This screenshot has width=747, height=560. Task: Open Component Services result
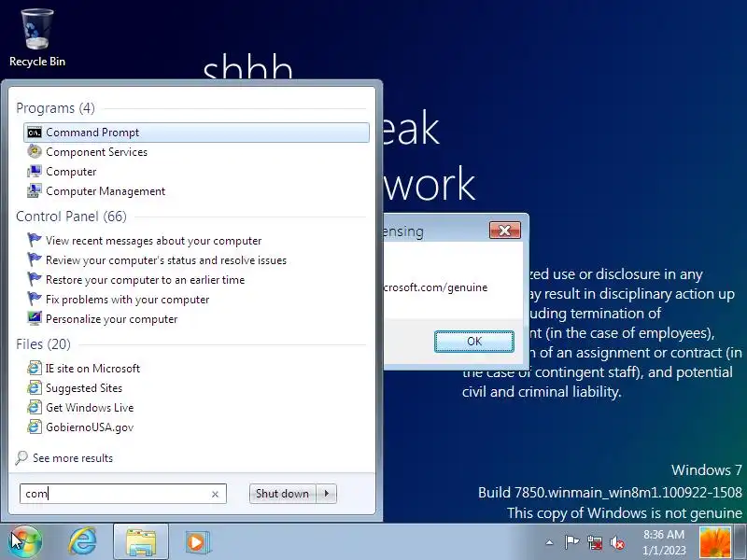tap(96, 152)
